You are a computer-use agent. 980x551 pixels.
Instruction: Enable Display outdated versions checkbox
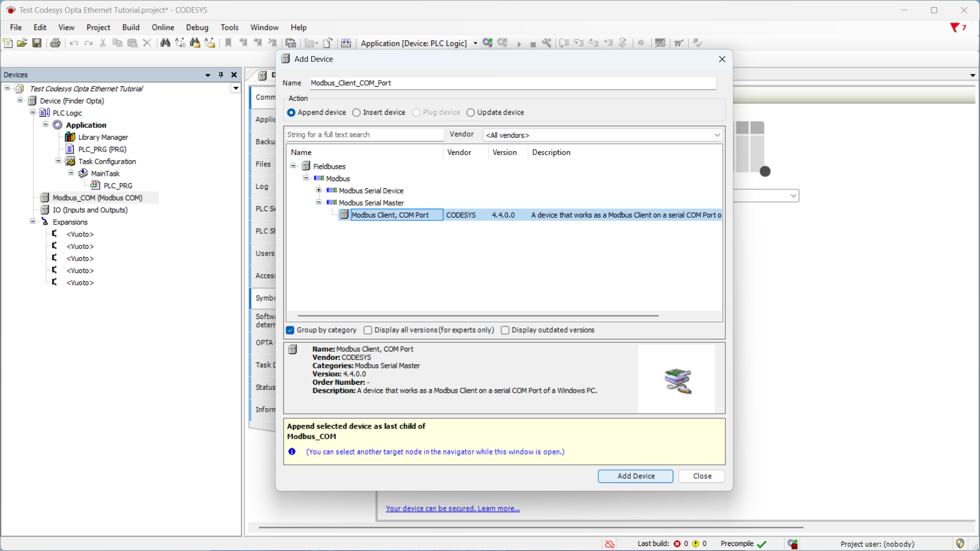pyautogui.click(x=505, y=331)
